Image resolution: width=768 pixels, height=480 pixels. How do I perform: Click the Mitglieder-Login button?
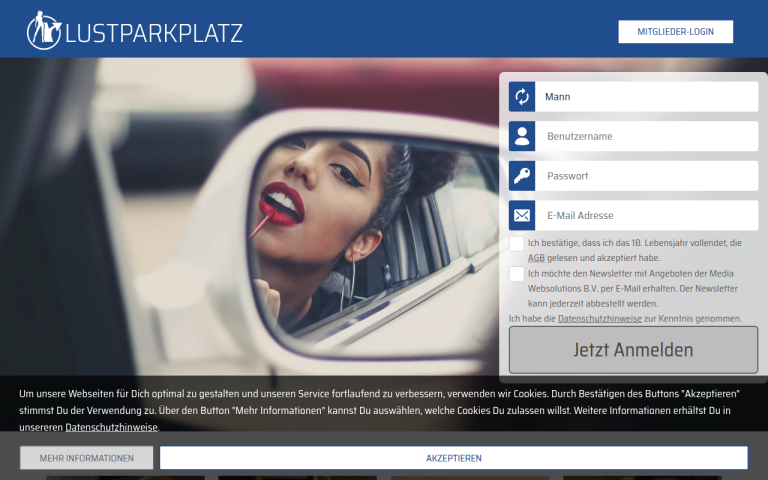[x=675, y=32]
